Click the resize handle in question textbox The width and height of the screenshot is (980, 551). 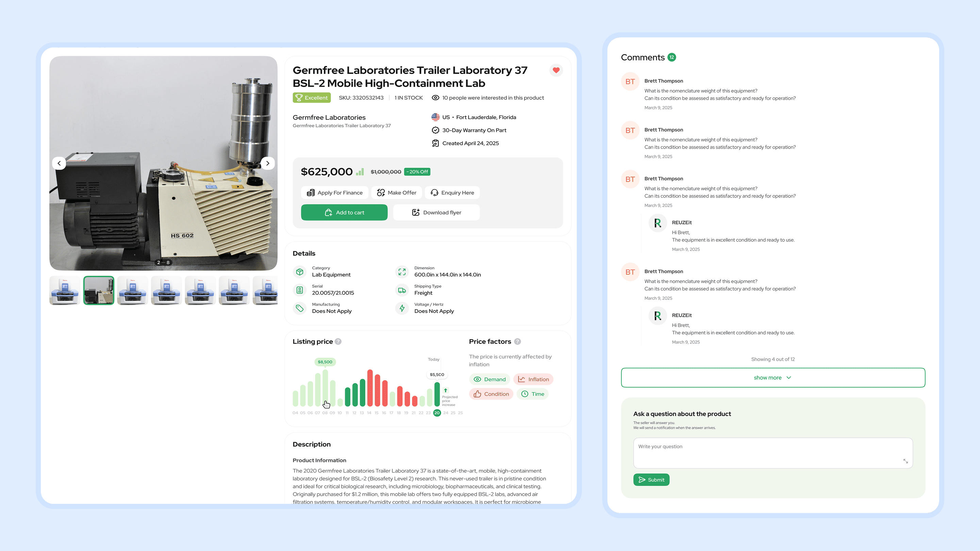pos(905,461)
